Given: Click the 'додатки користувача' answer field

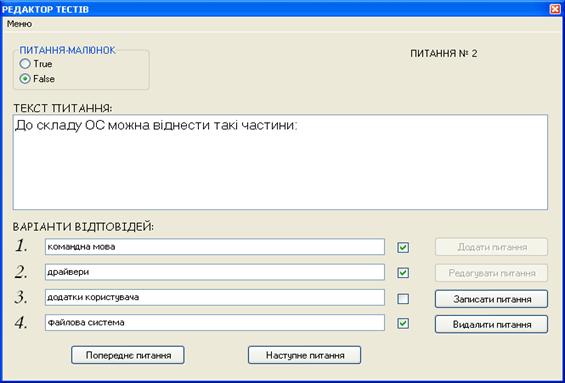Looking at the screenshot, I should 215,297.
